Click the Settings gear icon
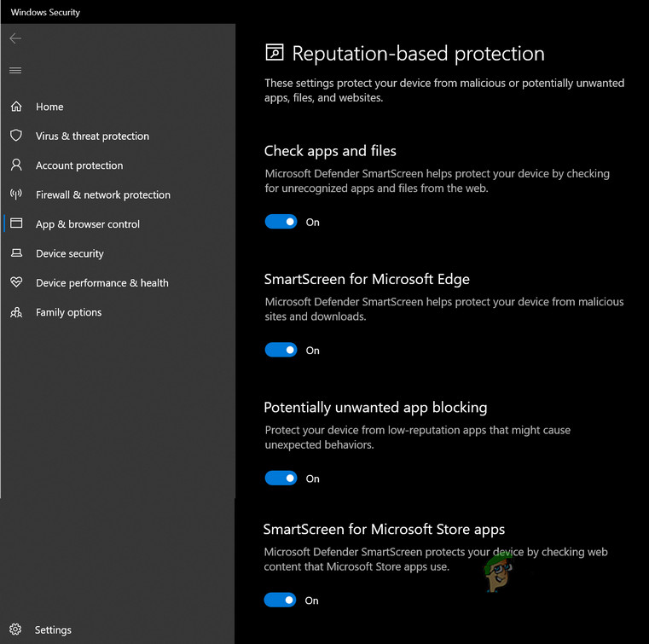649x644 pixels. point(15,629)
